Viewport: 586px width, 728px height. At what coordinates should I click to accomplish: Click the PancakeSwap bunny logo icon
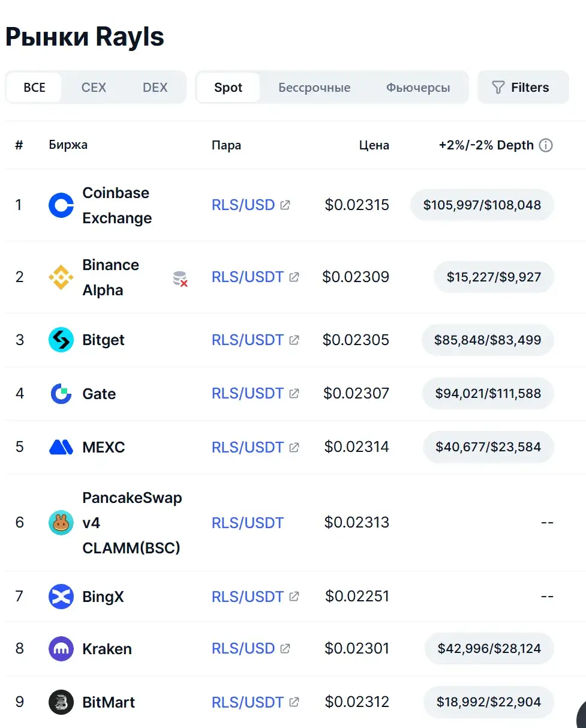click(x=61, y=523)
